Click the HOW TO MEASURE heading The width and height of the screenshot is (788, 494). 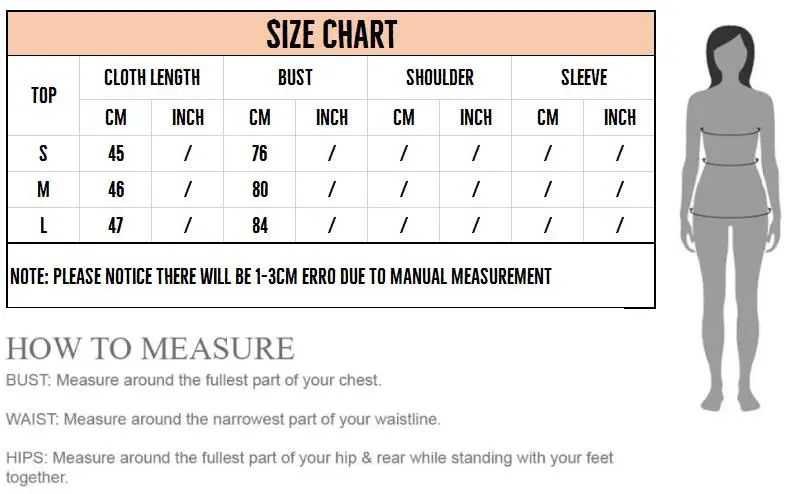[x=150, y=348]
